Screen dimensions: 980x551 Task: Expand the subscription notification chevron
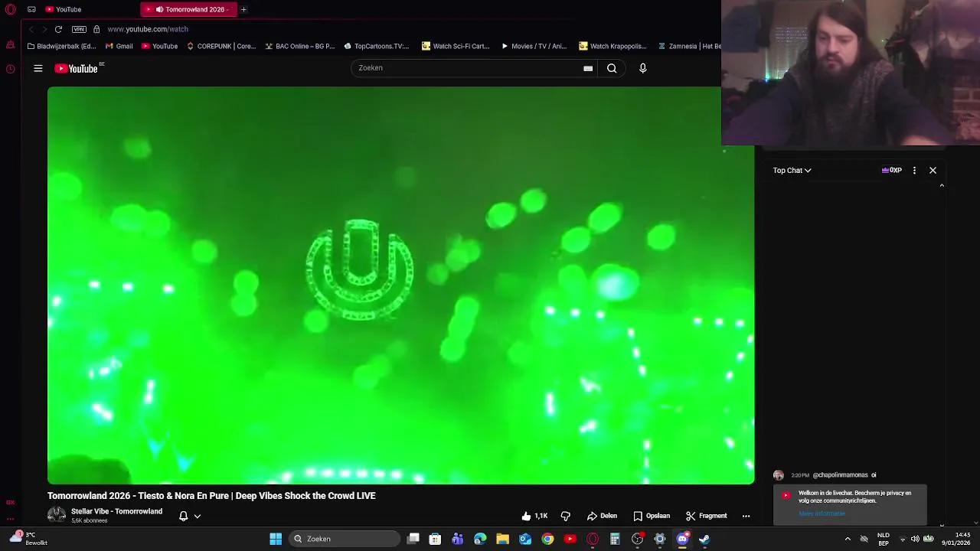click(x=197, y=516)
